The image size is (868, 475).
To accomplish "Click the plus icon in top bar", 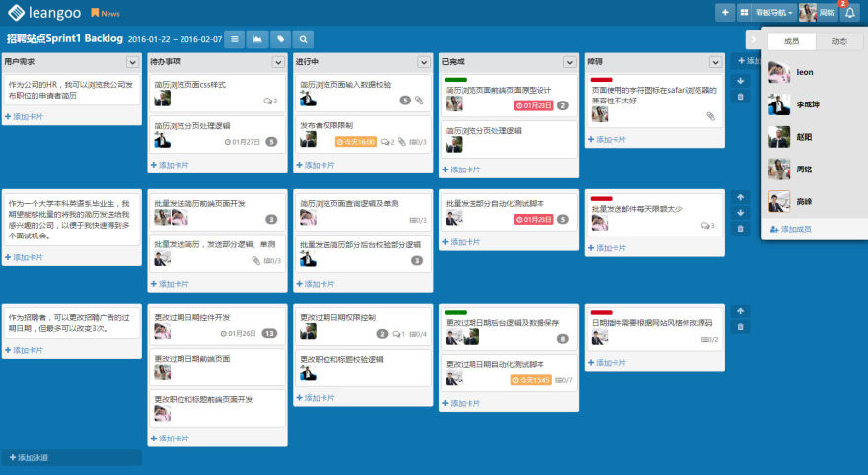I will coord(725,13).
